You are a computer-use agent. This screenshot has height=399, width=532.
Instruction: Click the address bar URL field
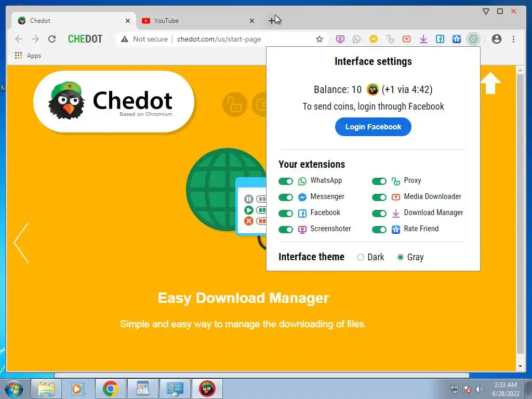[219, 39]
